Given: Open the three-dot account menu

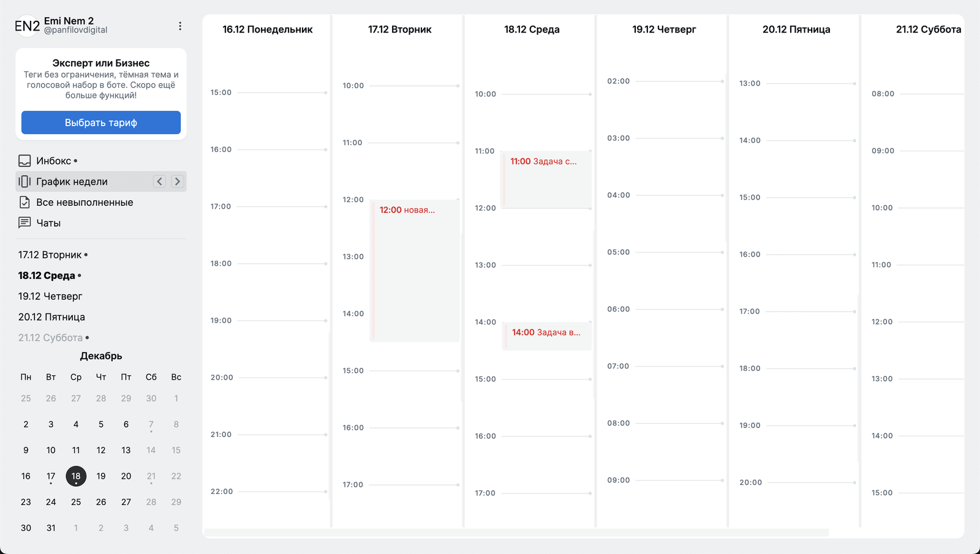Looking at the screenshot, I should click(180, 26).
